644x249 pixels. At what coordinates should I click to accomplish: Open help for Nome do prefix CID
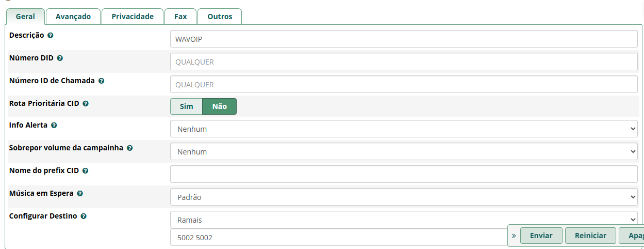pos(85,171)
